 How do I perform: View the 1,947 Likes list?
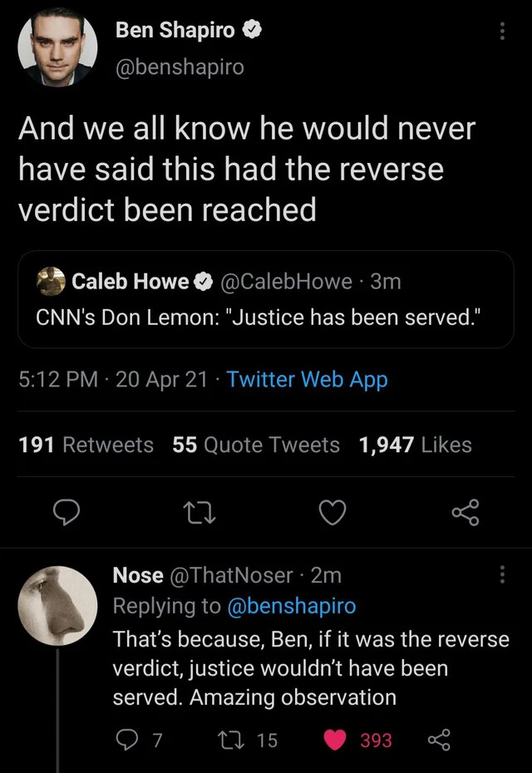coord(415,446)
